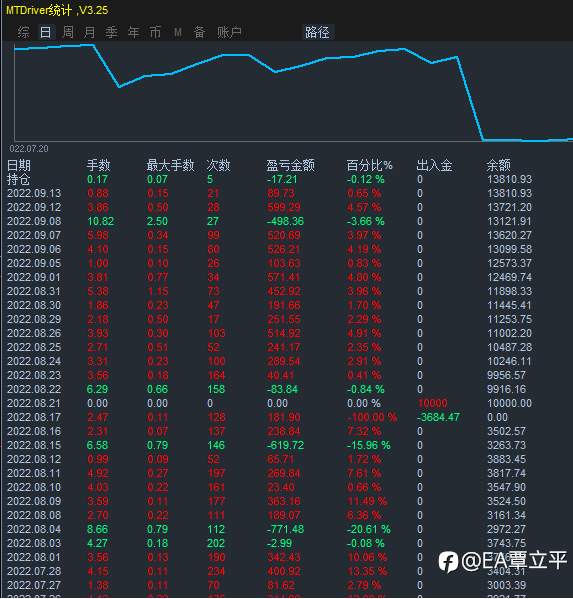The height and width of the screenshot is (599, 573).
Task: Click the -17.21 profit value in 持仓 row
Action: [282, 180]
